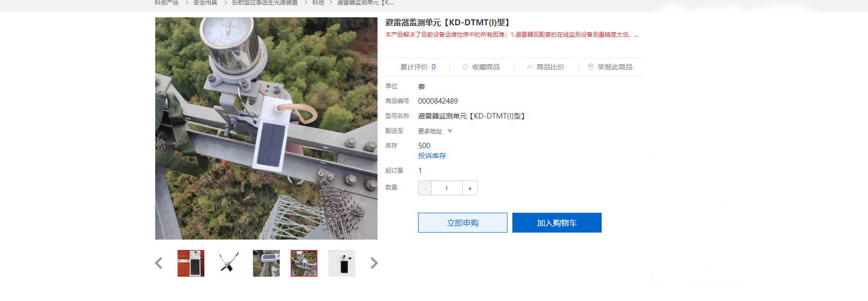868x301 pixels.
Task: Click the main product image
Action: coord(266,128)
